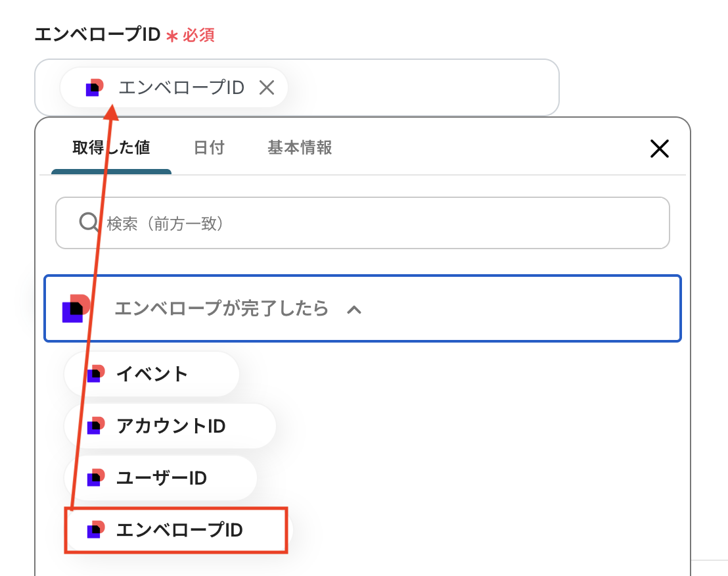Click the DocuSign icon in the エンベロープが完了したら header
Screen dimensions: 728x576
[x=76, y=308]
